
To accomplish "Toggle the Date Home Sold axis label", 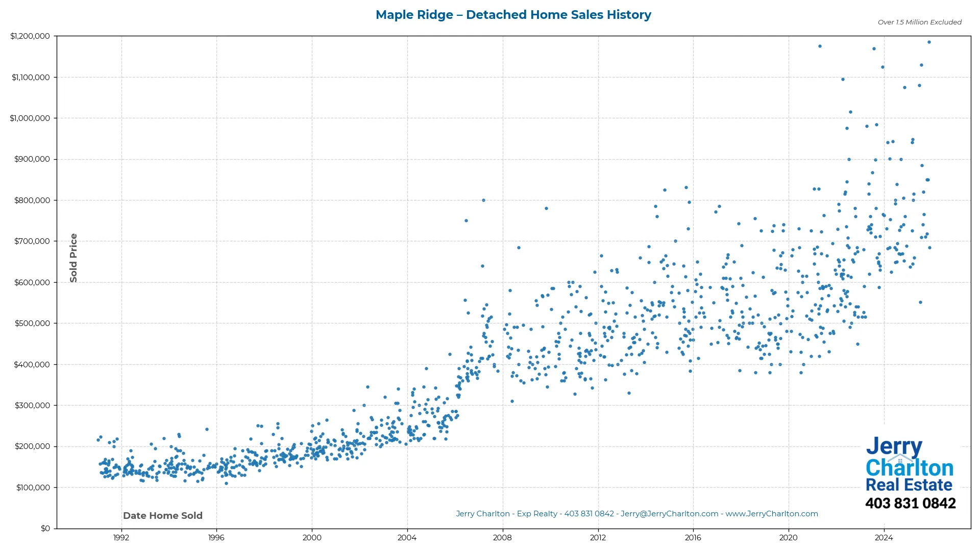I will (162, 515).
